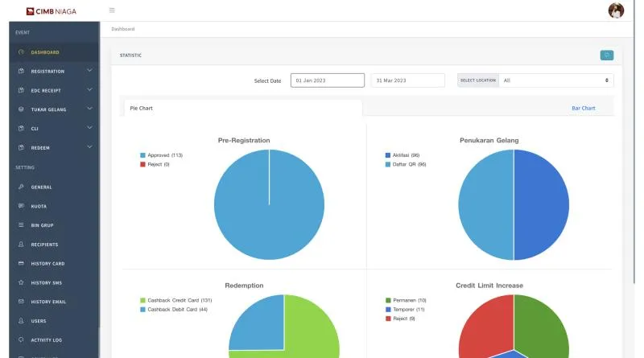
Task: Click the start date field 01 Jan 2023
Action: pyautogui.click(x=328, y=80)
